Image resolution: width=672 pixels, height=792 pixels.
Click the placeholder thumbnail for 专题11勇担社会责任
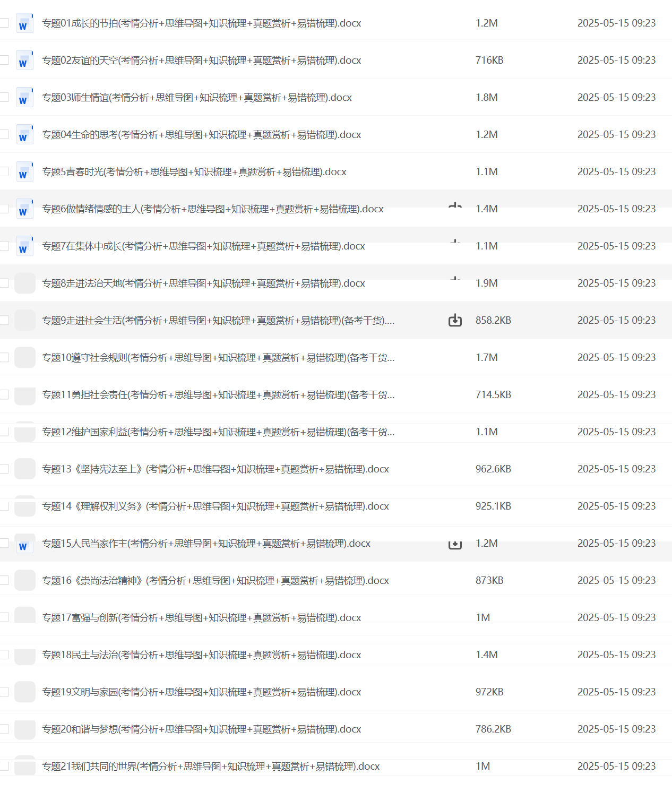click(24, 395)
